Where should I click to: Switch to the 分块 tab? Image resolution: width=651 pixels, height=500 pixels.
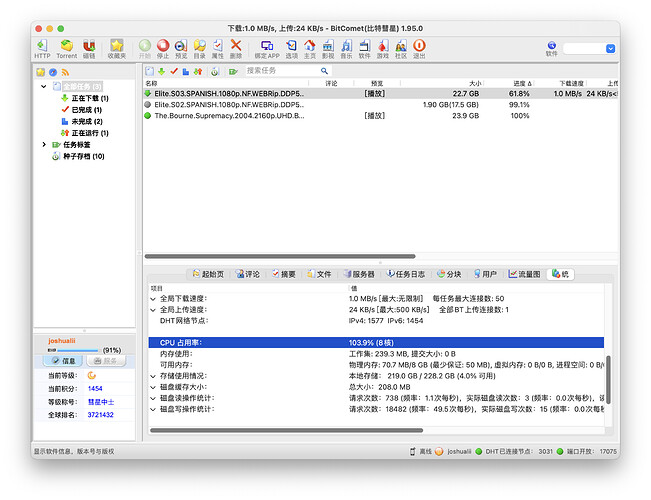(449, 274)
